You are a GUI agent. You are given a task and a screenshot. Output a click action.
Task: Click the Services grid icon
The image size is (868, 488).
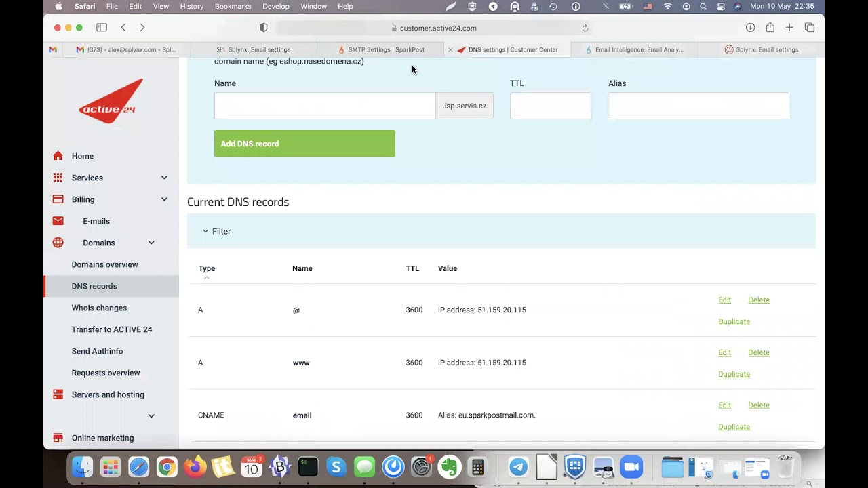(58, 178)
